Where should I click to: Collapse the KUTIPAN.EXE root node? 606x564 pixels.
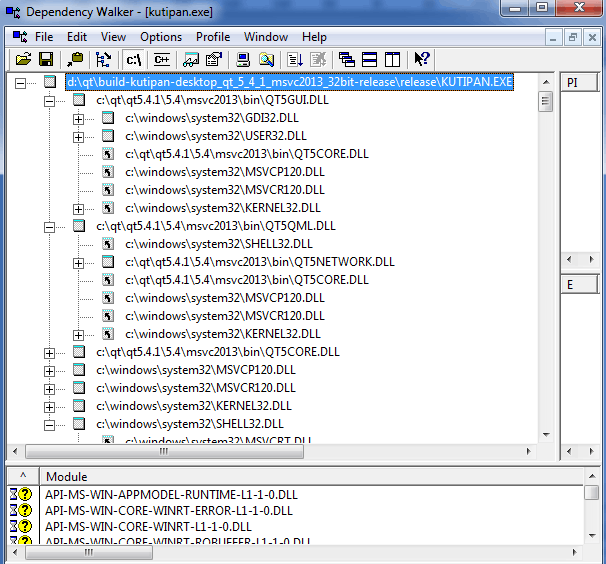(x=20, y=83)
